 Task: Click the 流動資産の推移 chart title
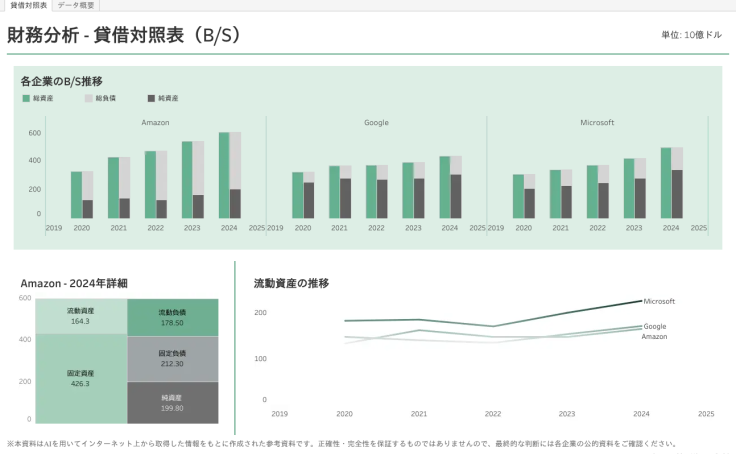pos(291,283)
